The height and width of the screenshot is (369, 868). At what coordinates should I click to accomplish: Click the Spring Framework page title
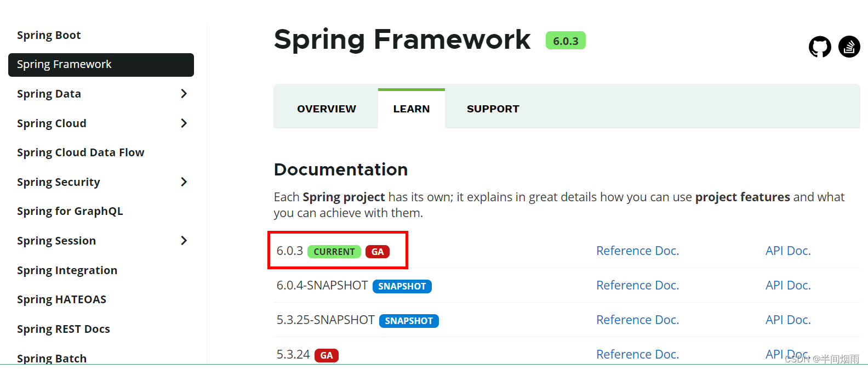(402, 39)
